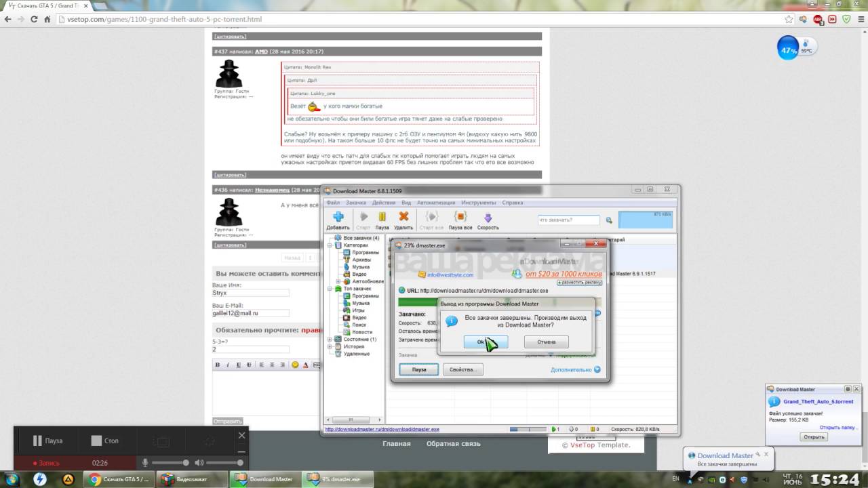Click the Обратная связь footer link

coord(454,444)
